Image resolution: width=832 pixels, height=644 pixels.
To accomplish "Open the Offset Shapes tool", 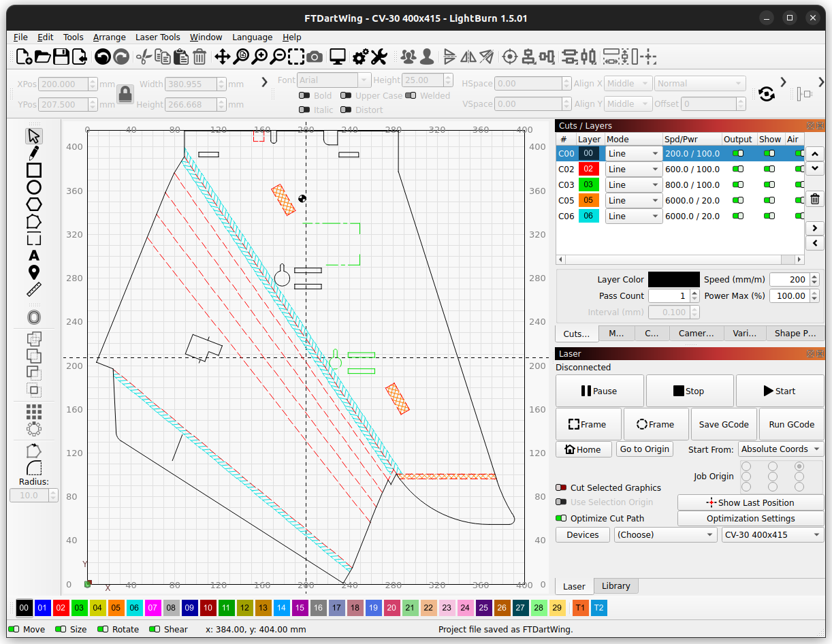I will 33,317.
